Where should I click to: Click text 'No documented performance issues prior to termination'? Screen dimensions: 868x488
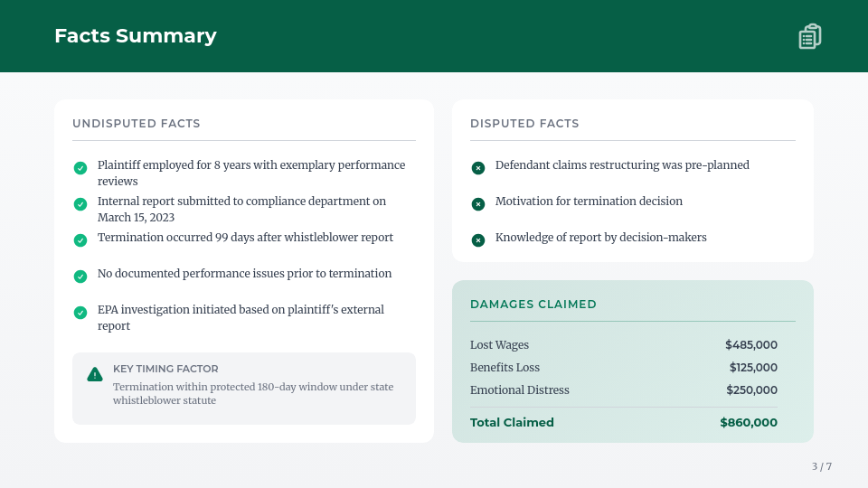(x=244, y=273)
